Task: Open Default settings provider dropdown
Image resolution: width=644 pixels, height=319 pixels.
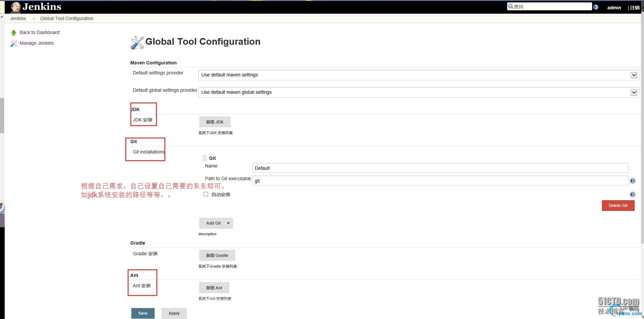Action: (419, 75)
